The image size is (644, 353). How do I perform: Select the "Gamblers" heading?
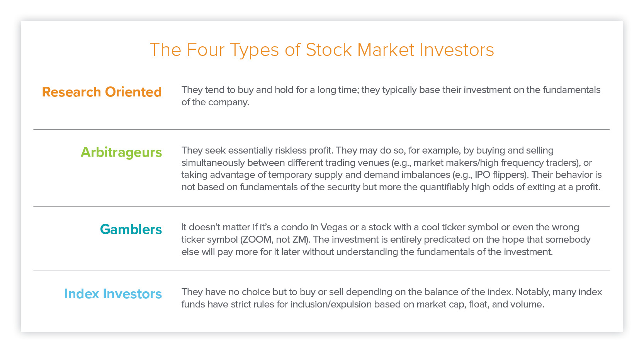[x=131, y=230]
